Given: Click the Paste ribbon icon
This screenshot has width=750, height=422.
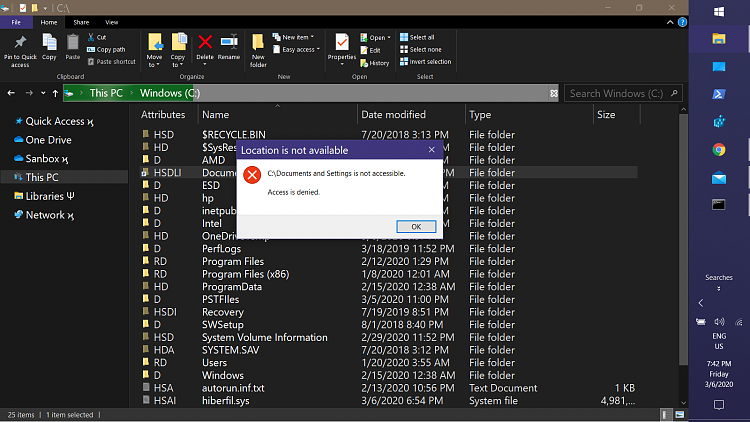Looking at the screenshot, I should coord(73,47).
